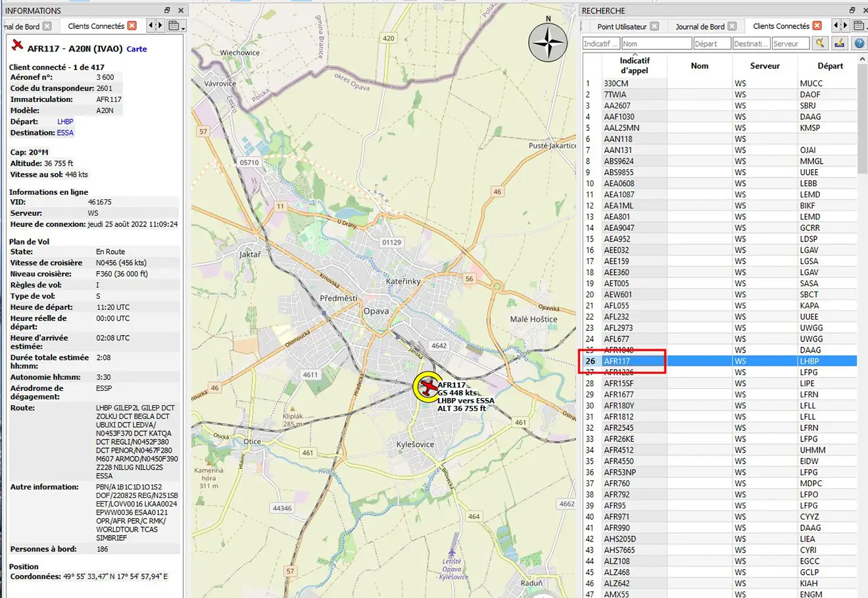Select row AFR15SF in client list
The height and width of the screenshot is (598, 868).
point(719,384)
